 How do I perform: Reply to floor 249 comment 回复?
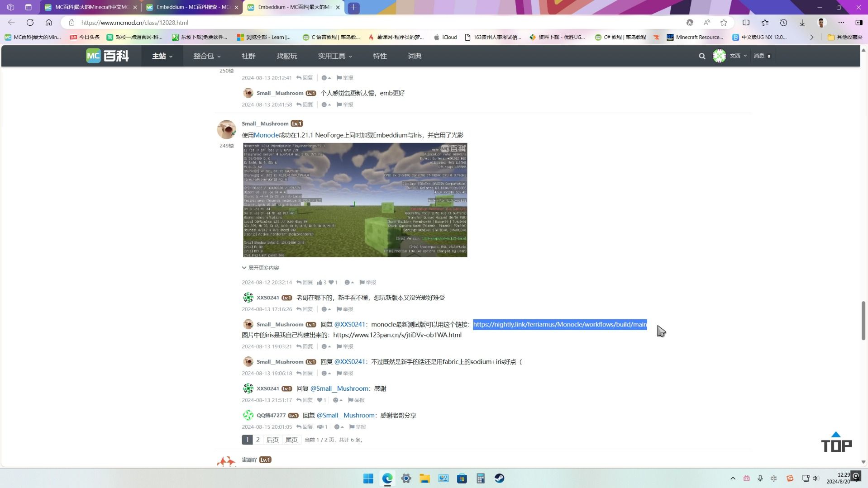tap(305, 282)
